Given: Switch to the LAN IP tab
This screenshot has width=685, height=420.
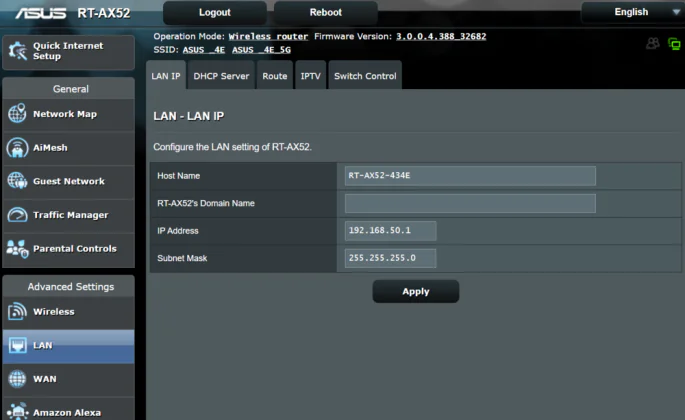Looking at the screenshot, I should (166, 76).
